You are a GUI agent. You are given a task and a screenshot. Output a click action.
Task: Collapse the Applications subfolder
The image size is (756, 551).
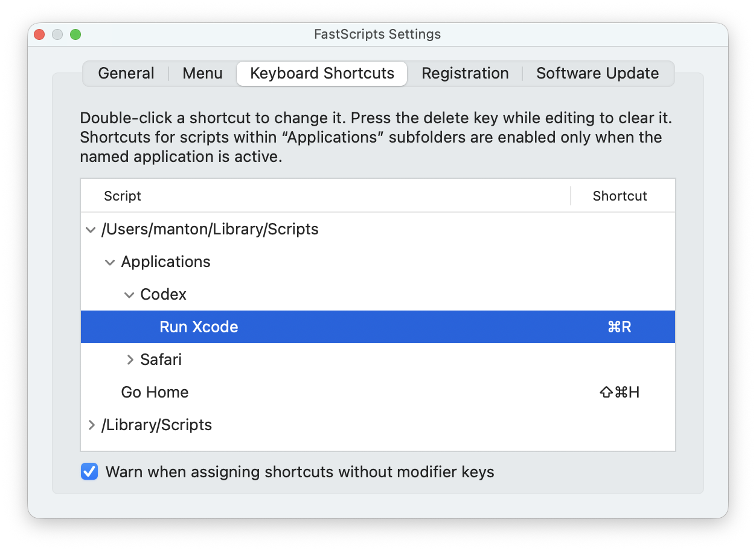tap(110, 262)
